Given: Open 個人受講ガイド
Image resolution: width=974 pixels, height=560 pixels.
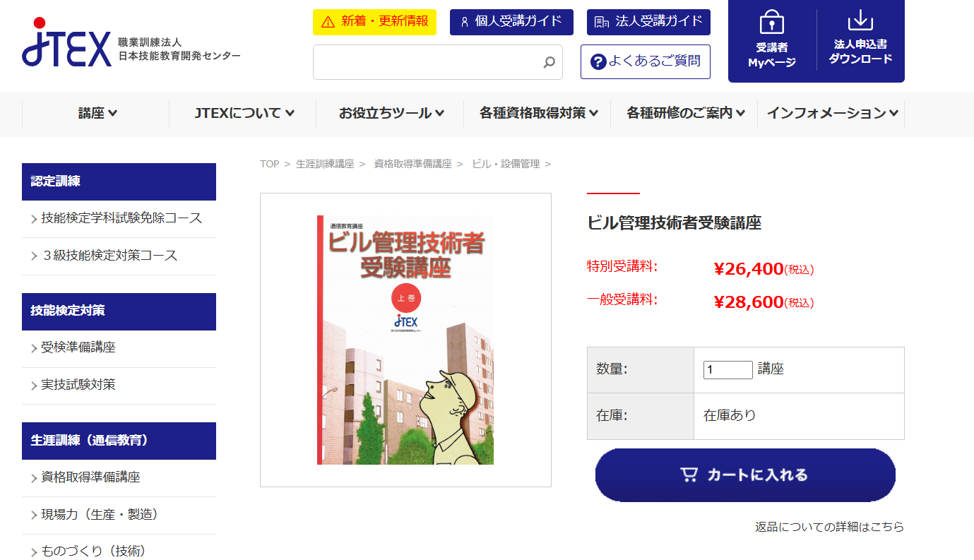Looking at the screenshot, I should [511, 22].
